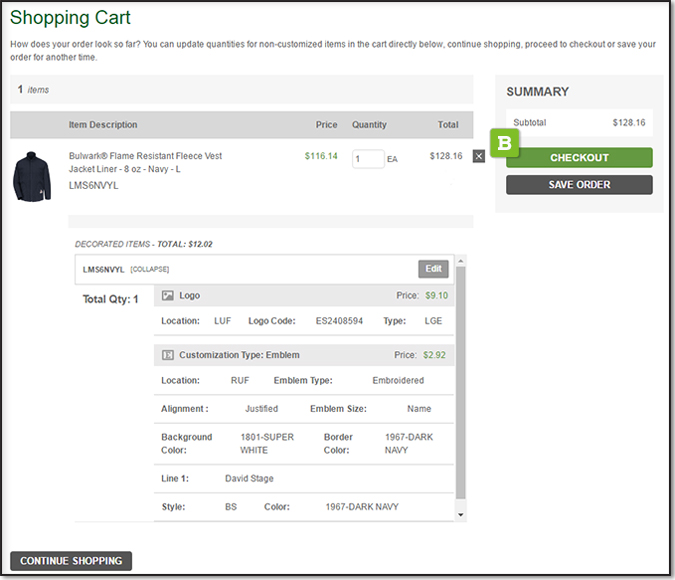Focus the quantity input field
The width and height of the screenshot is (675, 580).
click(x=367, y=158)
